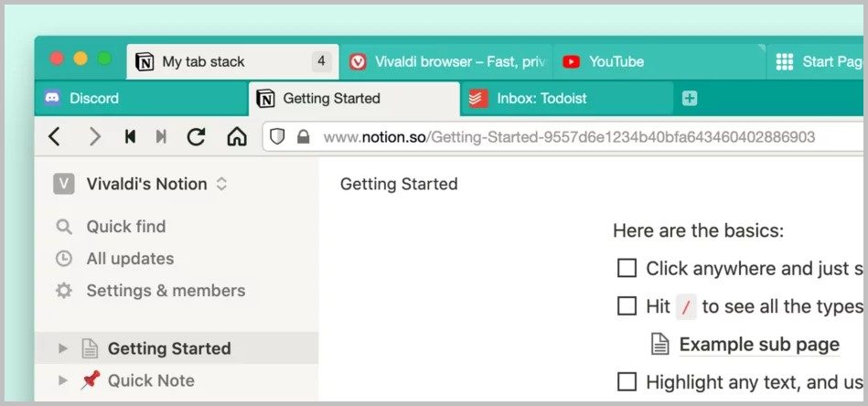Go to the Home page
This screenshot has height=406, width=868.
point(237,137)
